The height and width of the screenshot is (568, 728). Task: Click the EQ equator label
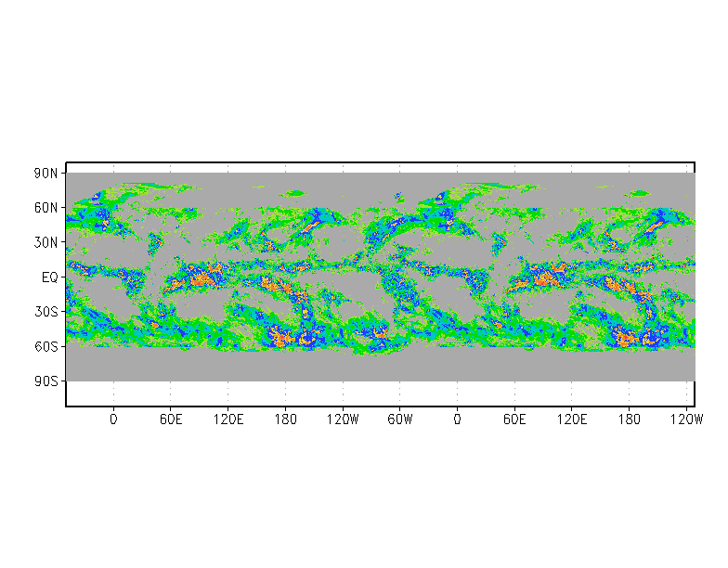[x=50, y=278]
